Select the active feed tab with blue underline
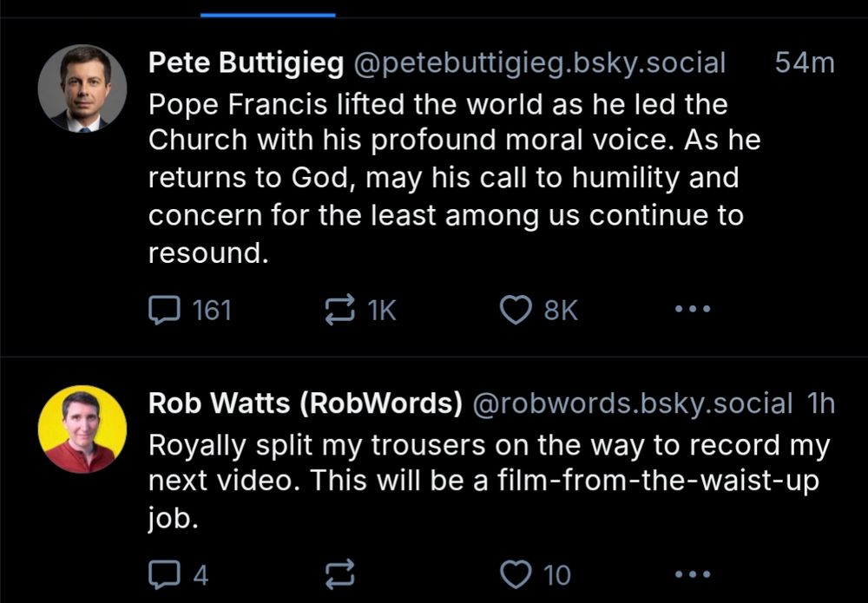Viewport: 868px width, 603px height. 267,9
